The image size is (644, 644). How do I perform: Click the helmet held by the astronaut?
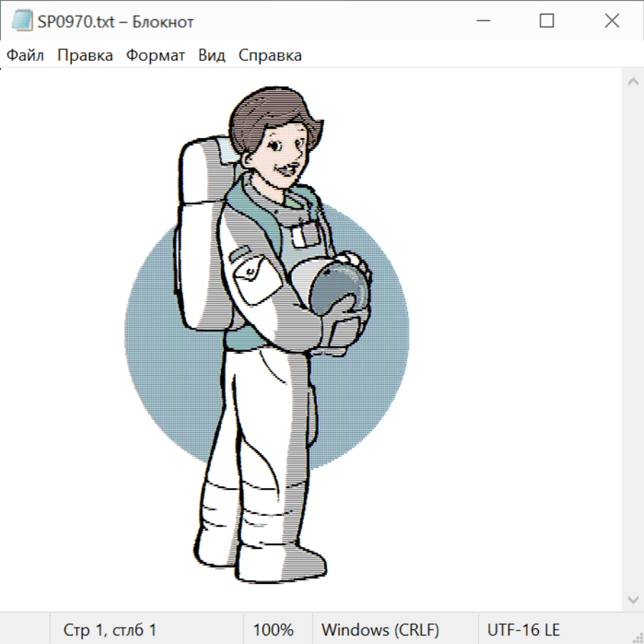click(x=340, y=286)
